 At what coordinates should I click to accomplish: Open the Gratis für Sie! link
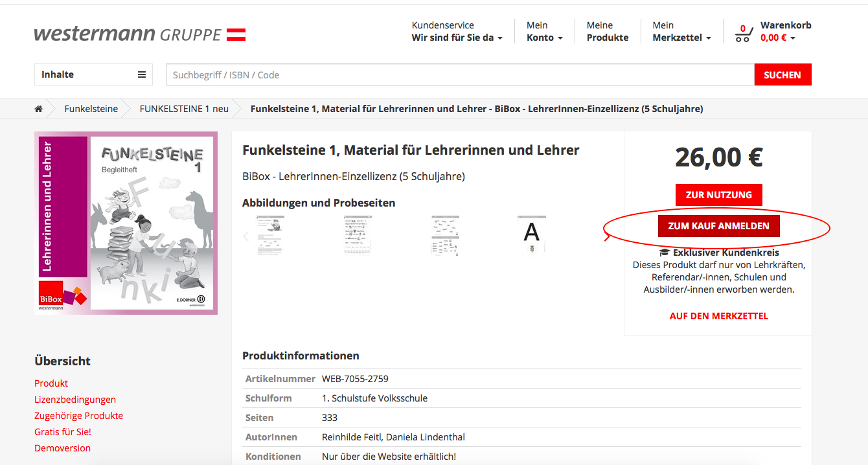tap(63, 432)
